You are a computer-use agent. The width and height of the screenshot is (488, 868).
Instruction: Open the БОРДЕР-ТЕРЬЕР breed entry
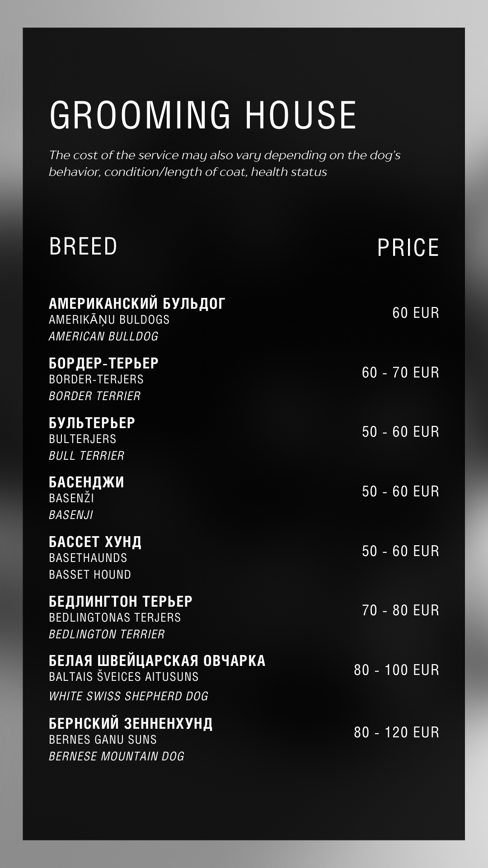tap(104, 363)
